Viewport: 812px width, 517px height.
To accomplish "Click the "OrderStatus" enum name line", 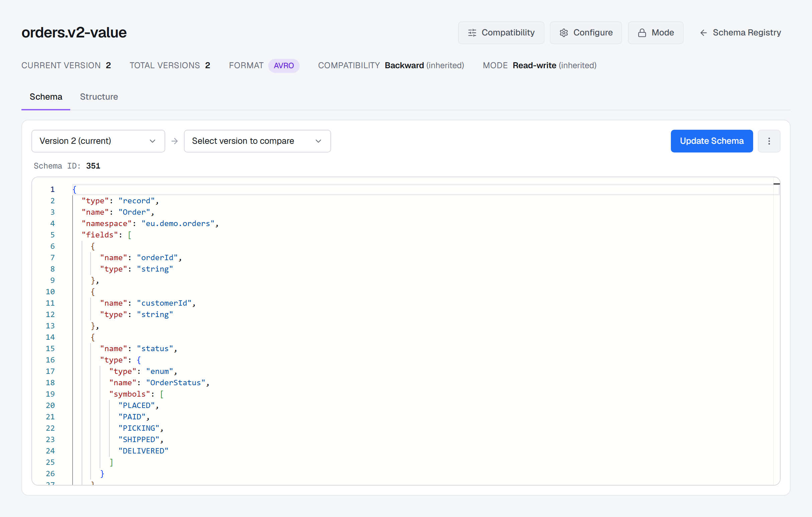I will click(159, 383).
